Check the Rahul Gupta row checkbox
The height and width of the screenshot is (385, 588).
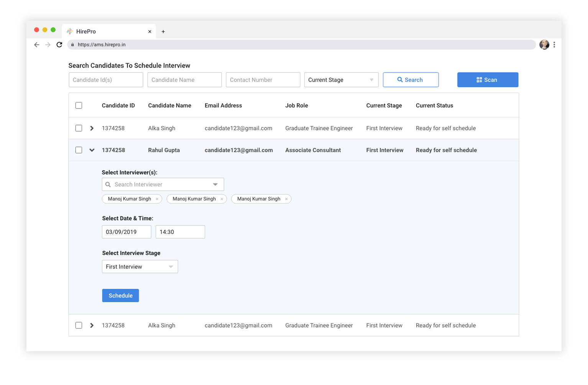[x=79, y=150]
